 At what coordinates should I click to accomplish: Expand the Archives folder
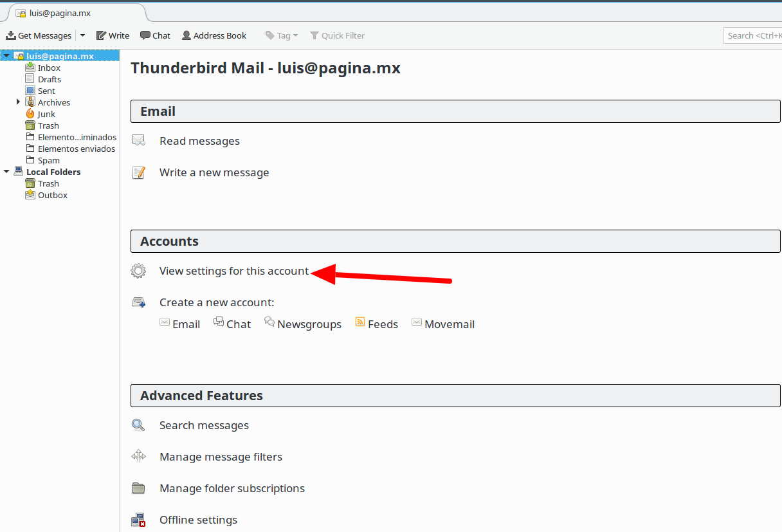(x=18, y=102)
